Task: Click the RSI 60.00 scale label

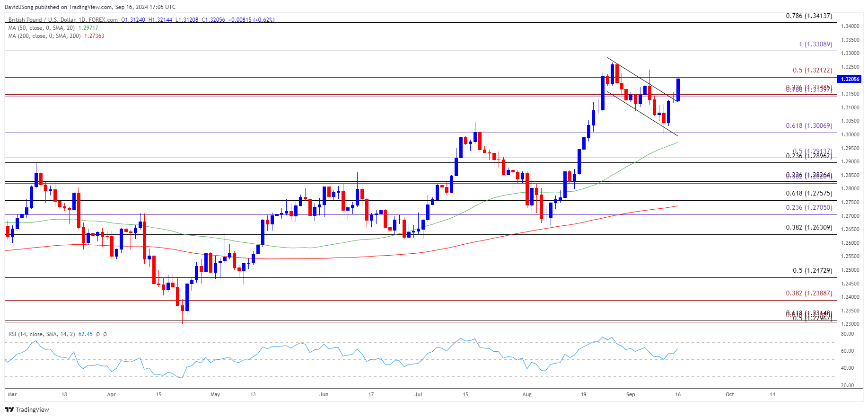Action: 847,351
